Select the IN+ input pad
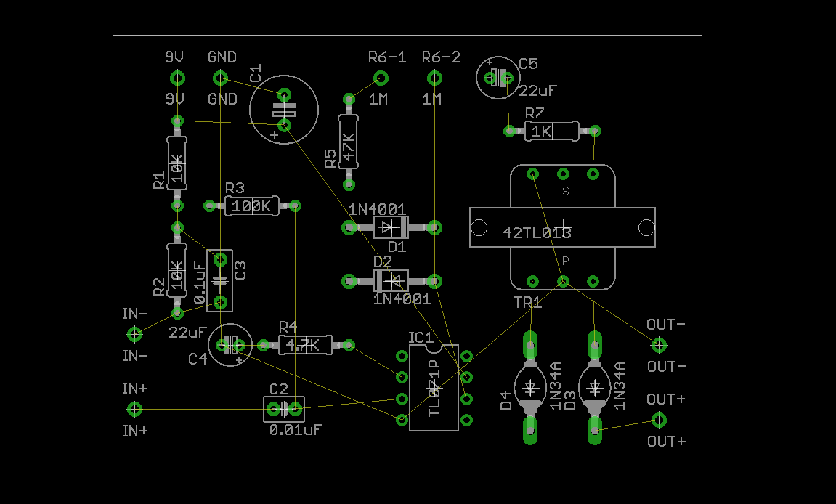 click(x=135, y=409)
